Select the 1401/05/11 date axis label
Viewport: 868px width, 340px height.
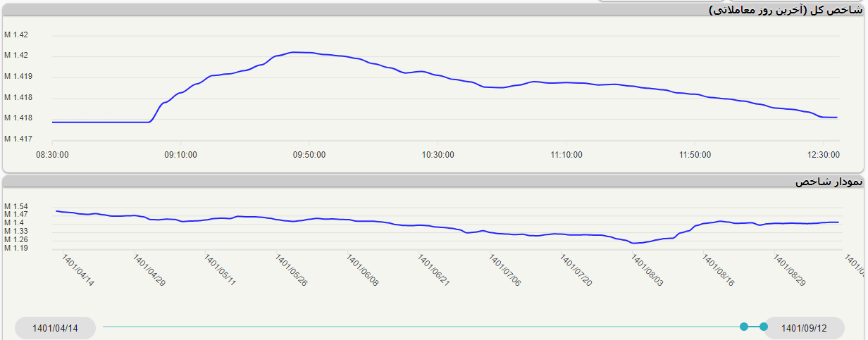point(220,270)
